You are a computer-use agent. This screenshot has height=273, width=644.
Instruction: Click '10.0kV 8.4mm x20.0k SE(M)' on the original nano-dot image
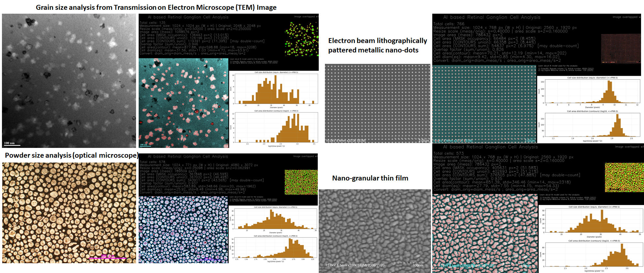click(346, 141)
